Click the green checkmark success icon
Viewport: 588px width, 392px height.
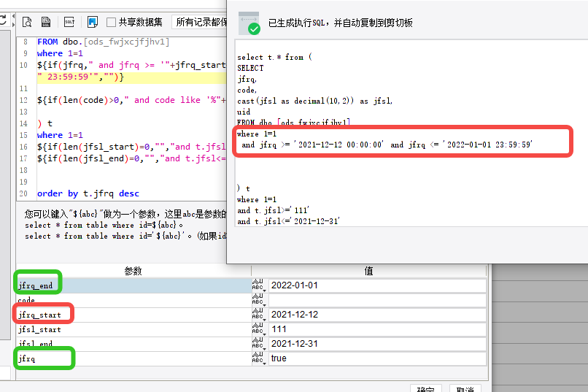pos(255,28)
